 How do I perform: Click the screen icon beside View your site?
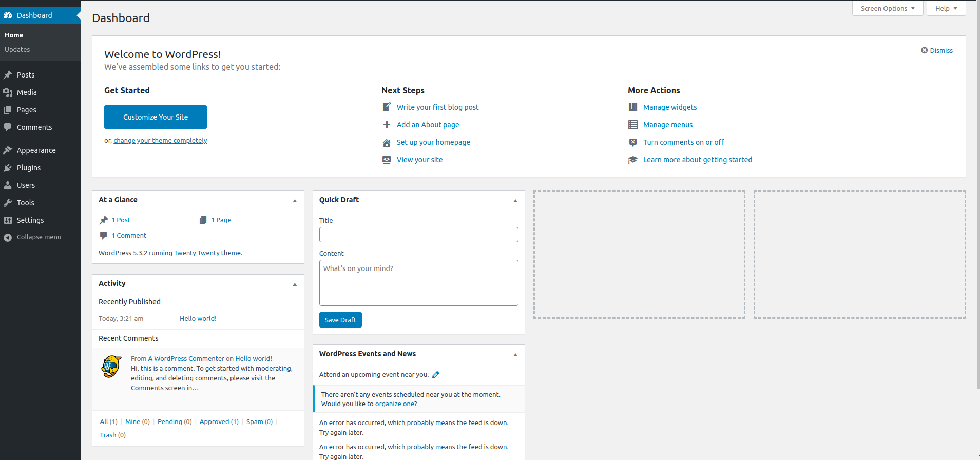[387, 160]
